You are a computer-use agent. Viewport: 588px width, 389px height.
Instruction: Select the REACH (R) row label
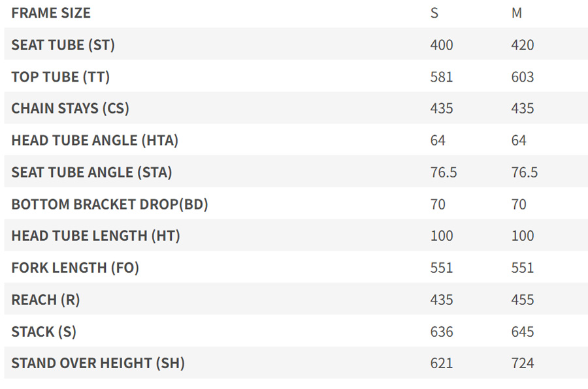[46, 300]
